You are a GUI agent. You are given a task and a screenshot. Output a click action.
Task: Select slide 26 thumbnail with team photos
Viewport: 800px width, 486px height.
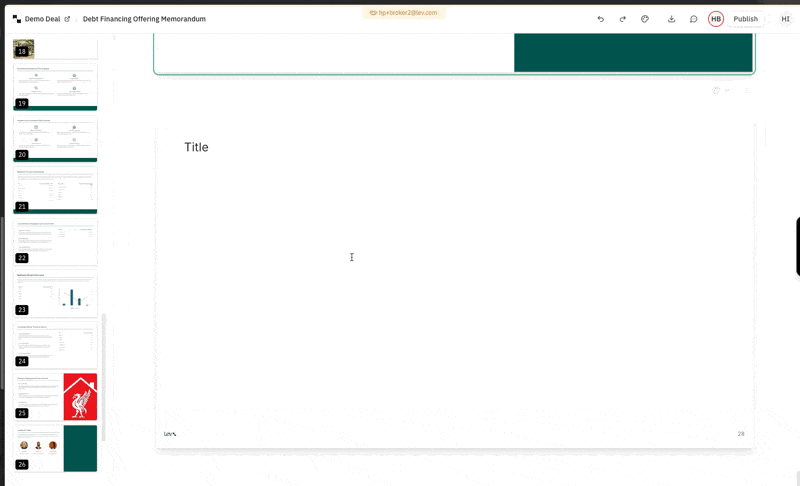tap(55, 448)
